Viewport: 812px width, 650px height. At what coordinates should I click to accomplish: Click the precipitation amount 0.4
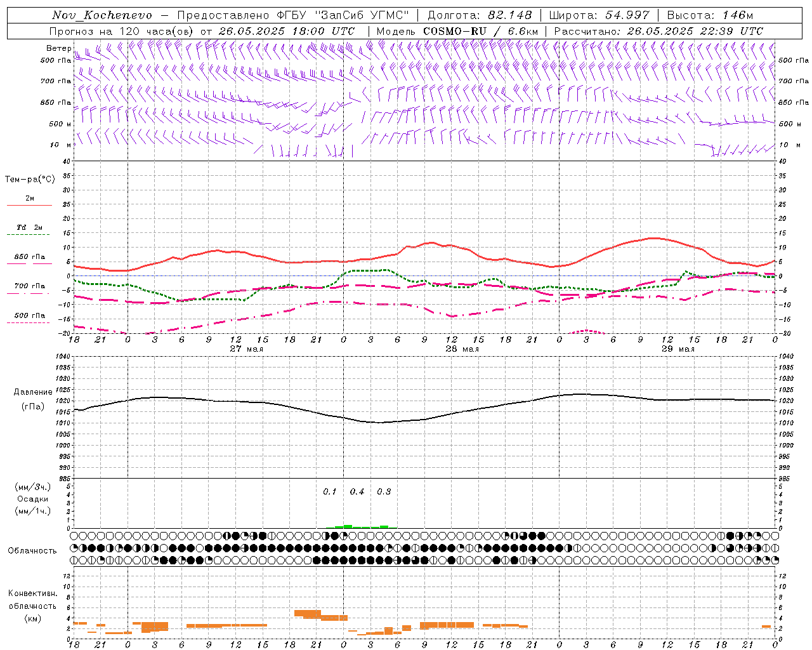click(x=357, y=492)
